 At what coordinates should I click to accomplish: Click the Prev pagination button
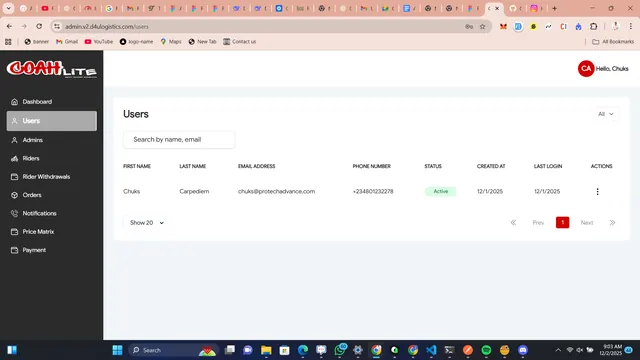[x=538, y=222]
